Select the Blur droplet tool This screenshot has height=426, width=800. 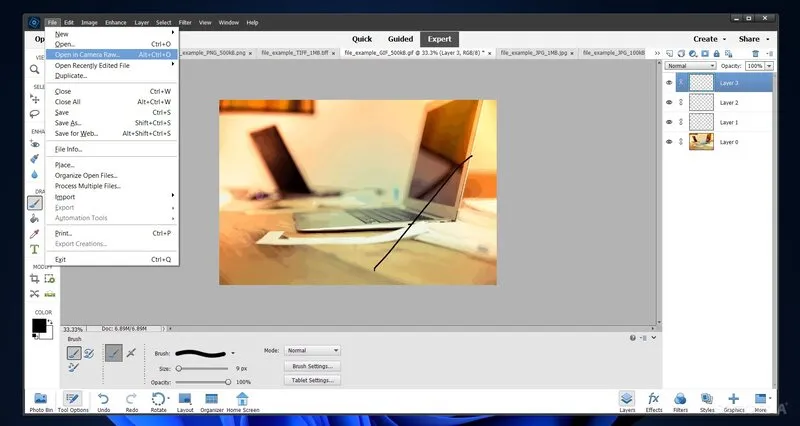[35, 174]
